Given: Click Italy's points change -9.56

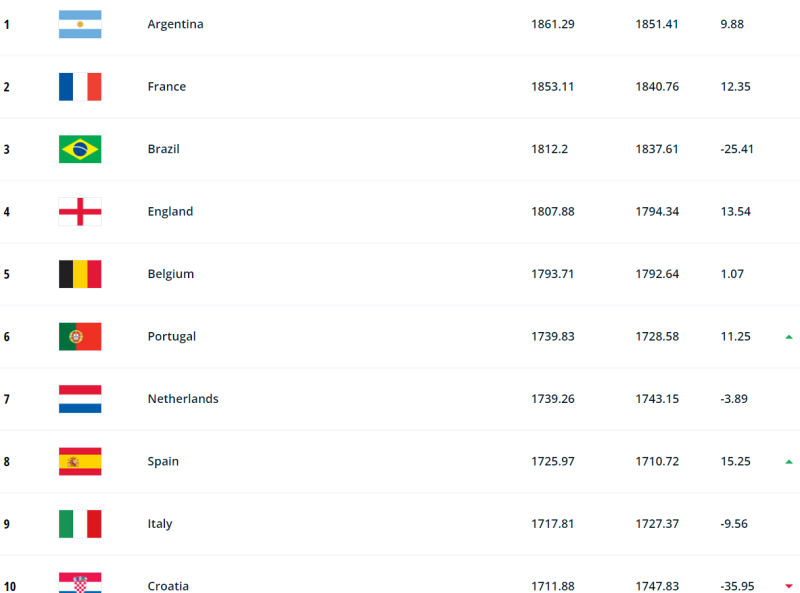Looking at the screenshot, I should click(735, 524).
